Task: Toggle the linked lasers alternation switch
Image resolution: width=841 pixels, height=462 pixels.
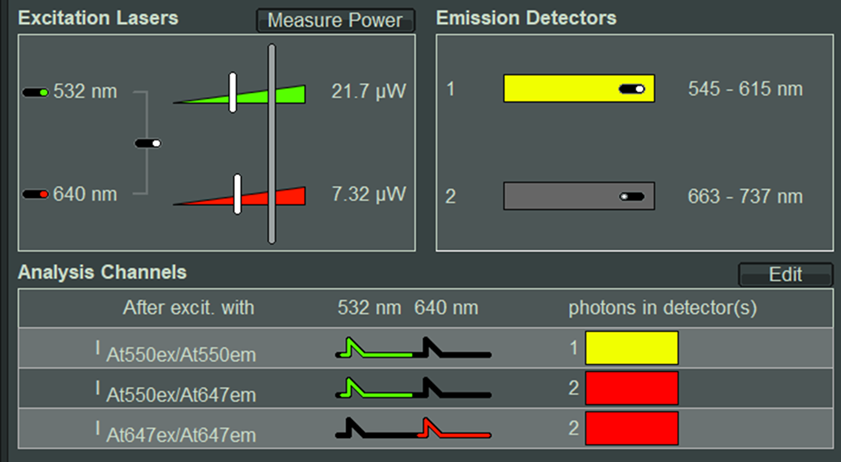Action: coord(148,144)
